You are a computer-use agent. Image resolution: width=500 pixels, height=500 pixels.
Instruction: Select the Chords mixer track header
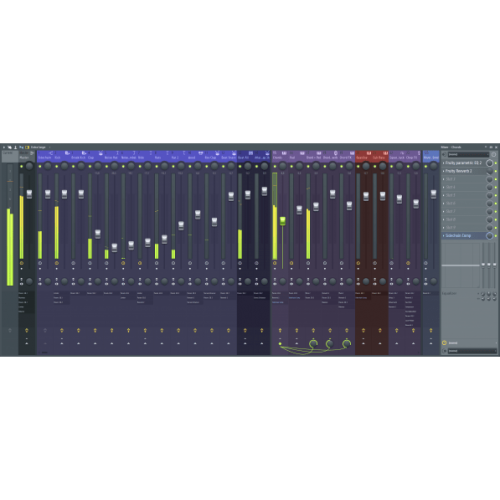280,157
